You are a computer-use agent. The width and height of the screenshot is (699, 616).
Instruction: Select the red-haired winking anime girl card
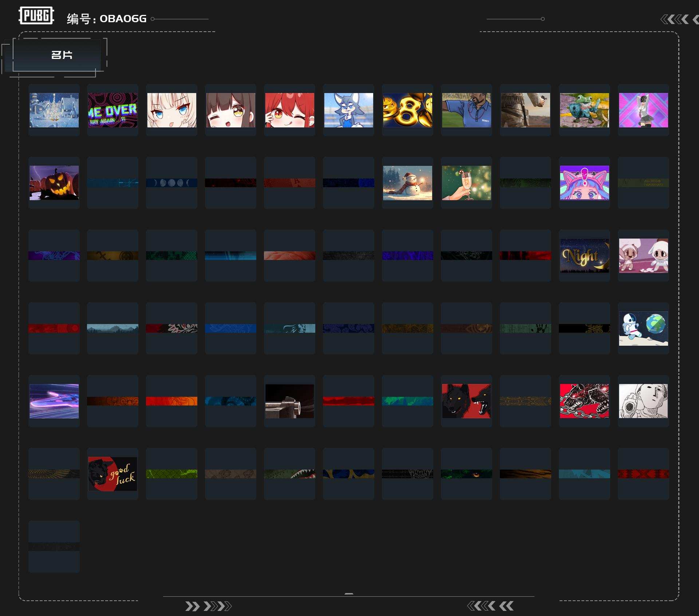click(x=289, y=110)
